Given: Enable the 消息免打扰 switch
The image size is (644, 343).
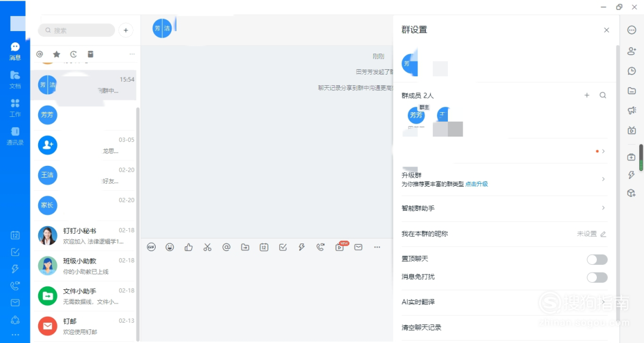Looking at the screenshot, I should tap(597, 277).
